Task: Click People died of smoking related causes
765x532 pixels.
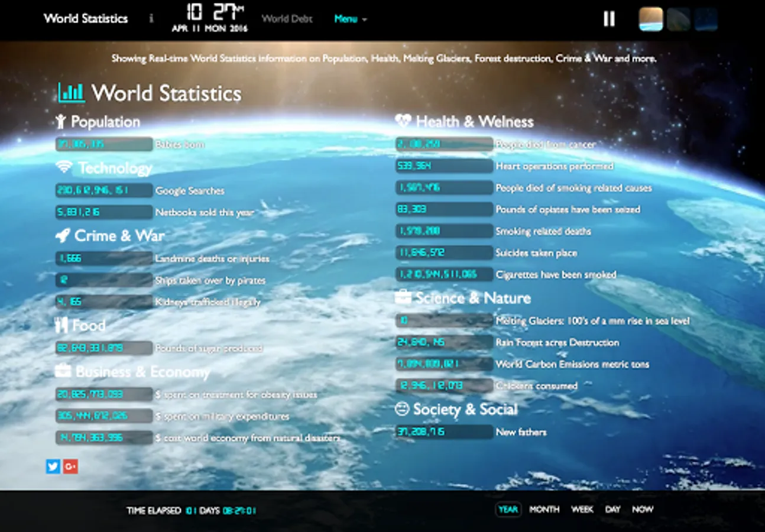Action: tap(573, 188)
